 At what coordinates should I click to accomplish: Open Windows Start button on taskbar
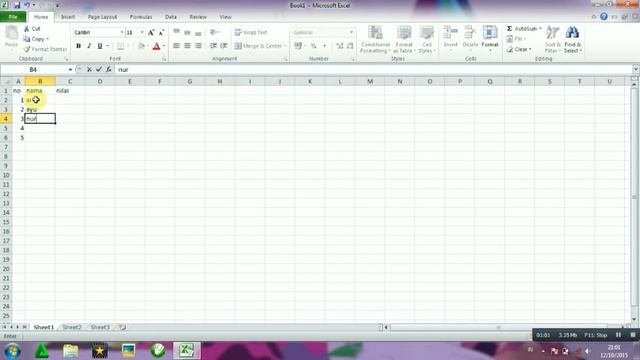pos(12,351)
